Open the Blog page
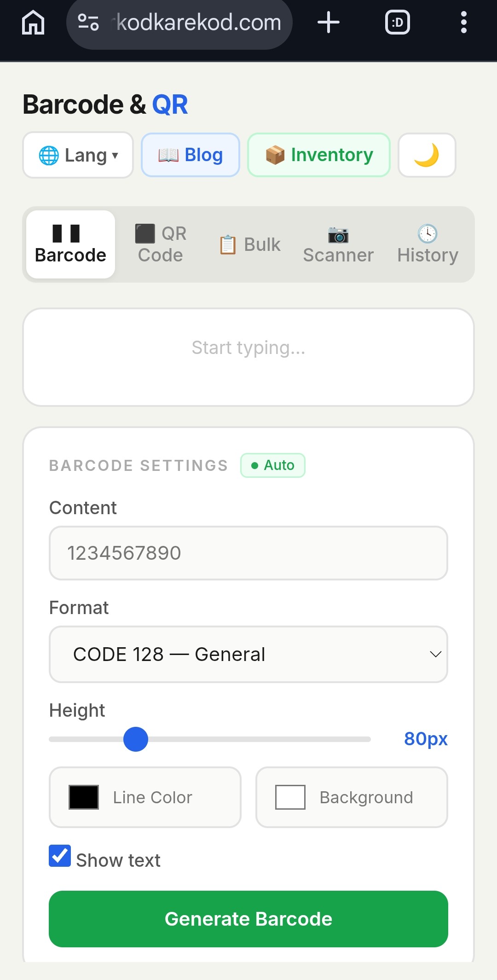 tap(190, 155)
